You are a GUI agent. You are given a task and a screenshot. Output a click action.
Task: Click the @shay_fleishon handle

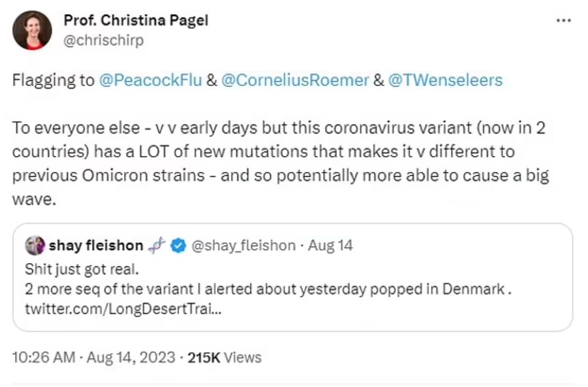point(242,245)
